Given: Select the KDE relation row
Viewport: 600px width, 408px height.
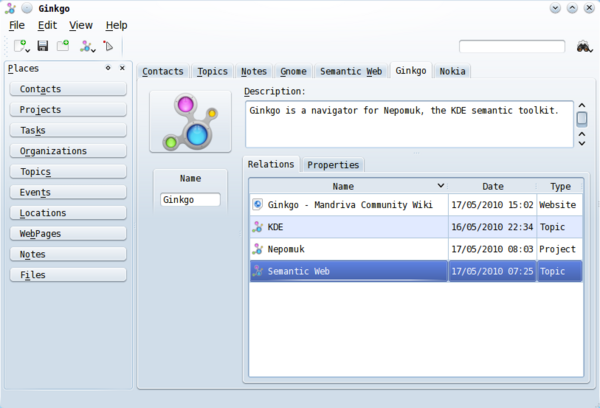Looking at the screenshot, I should pyautogui.click(x=416, y=227).
